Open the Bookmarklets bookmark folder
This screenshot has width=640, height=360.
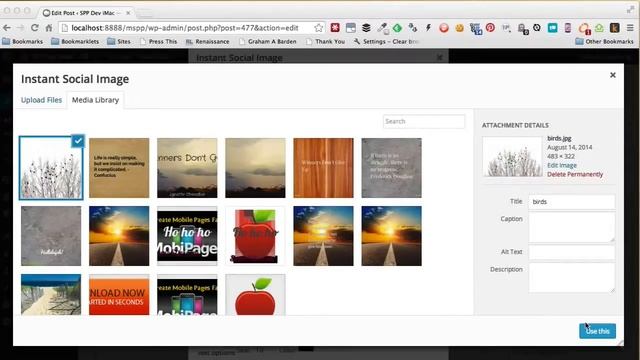(x=75, y=41)
